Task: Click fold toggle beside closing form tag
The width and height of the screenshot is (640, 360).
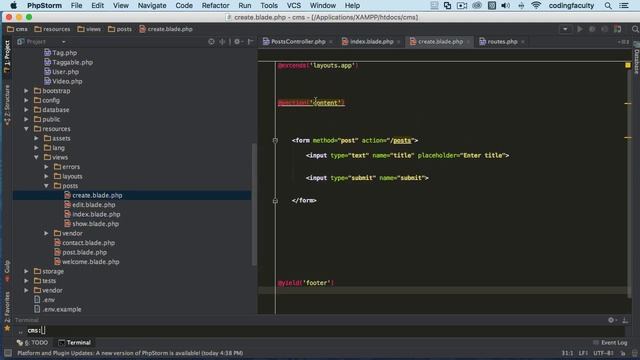Action: pos(275,200)
